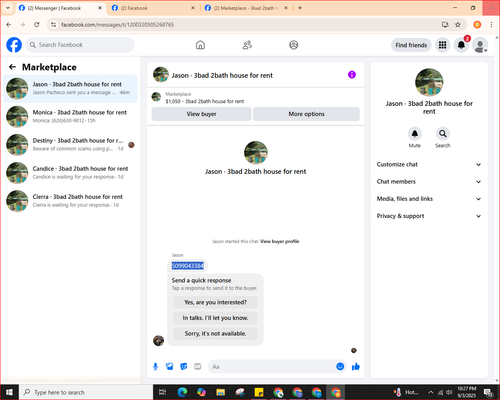The image size is (500, 400).
Task: Expand Privacy & support section
Action: pyautogui.click(x=429, y=216)
